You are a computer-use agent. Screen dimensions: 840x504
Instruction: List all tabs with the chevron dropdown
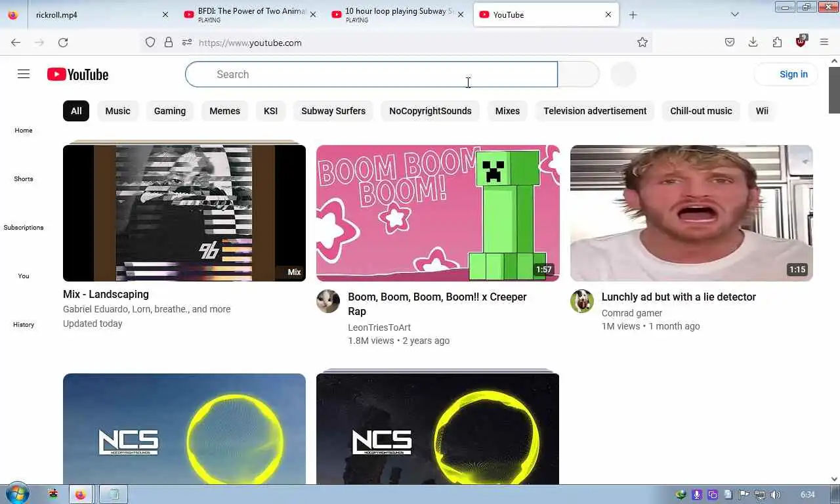[735, 14]
